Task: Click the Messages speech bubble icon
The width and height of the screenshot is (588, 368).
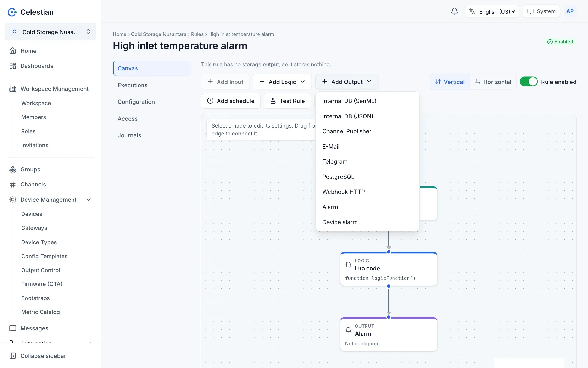Action: 13,328
